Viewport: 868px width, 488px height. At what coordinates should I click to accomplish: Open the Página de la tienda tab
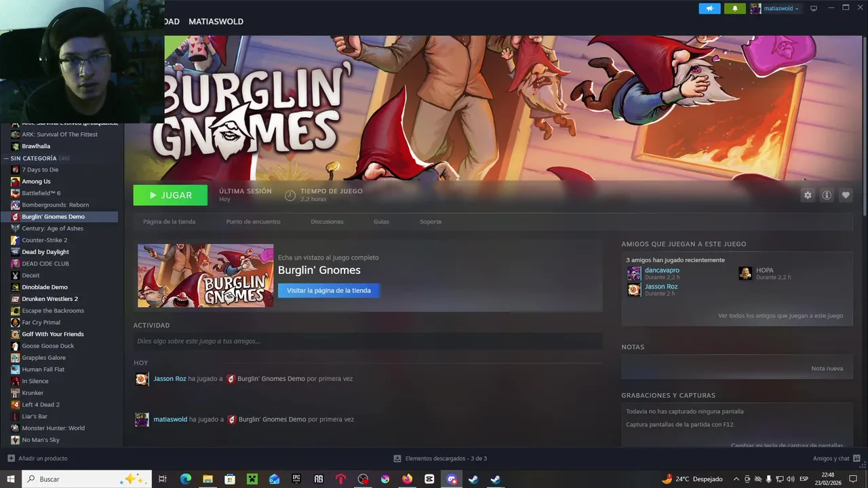[170, 222]
